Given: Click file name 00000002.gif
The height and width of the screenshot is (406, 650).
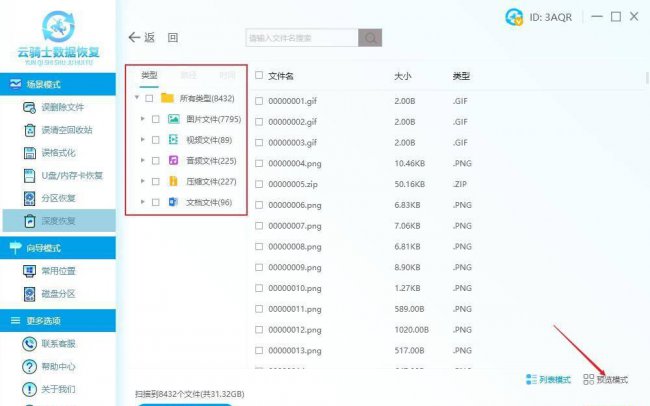Looking at the screenshot, I should pos(293,122).
